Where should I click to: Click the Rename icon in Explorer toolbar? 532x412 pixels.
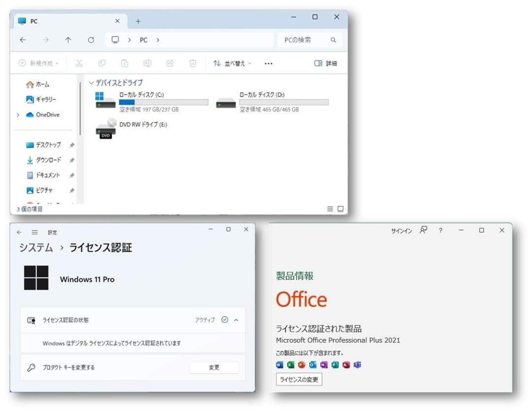click(147, 63)
